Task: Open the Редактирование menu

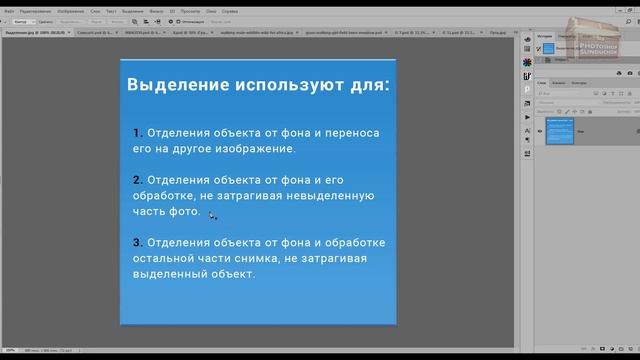Action: tap(36, 11)
